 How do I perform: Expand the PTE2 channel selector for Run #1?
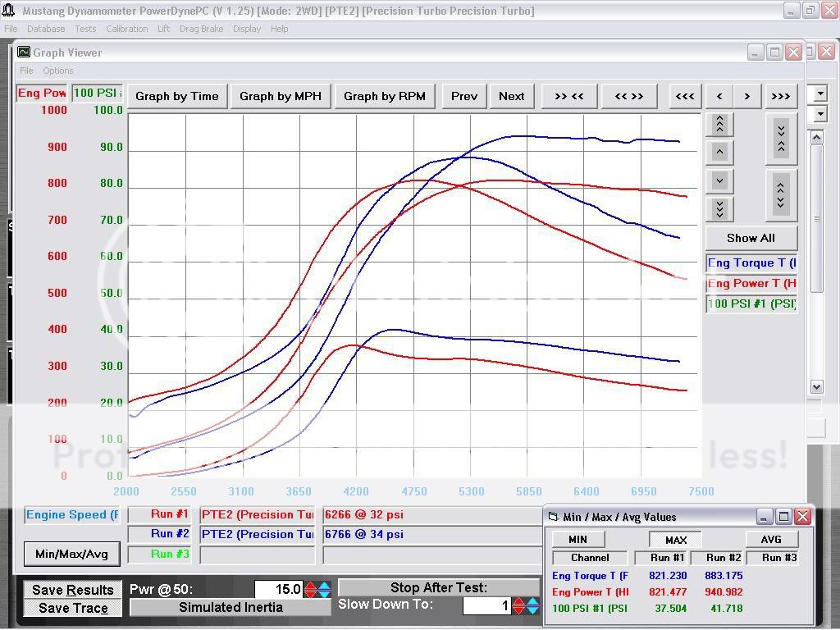pos(257,514)
